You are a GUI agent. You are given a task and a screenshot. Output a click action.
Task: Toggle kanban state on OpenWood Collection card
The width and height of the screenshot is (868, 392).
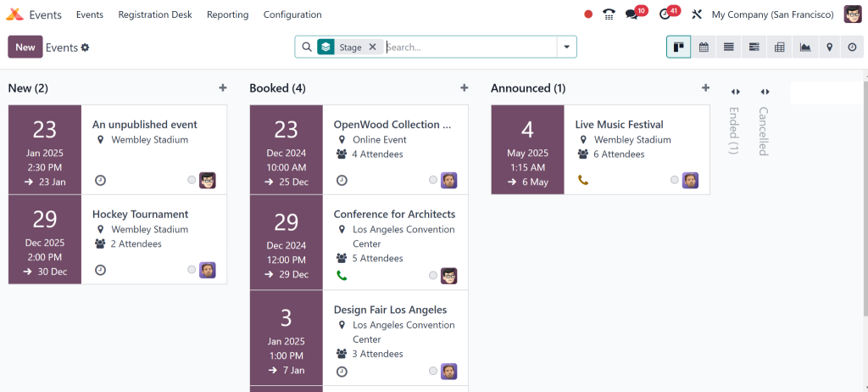433,180
